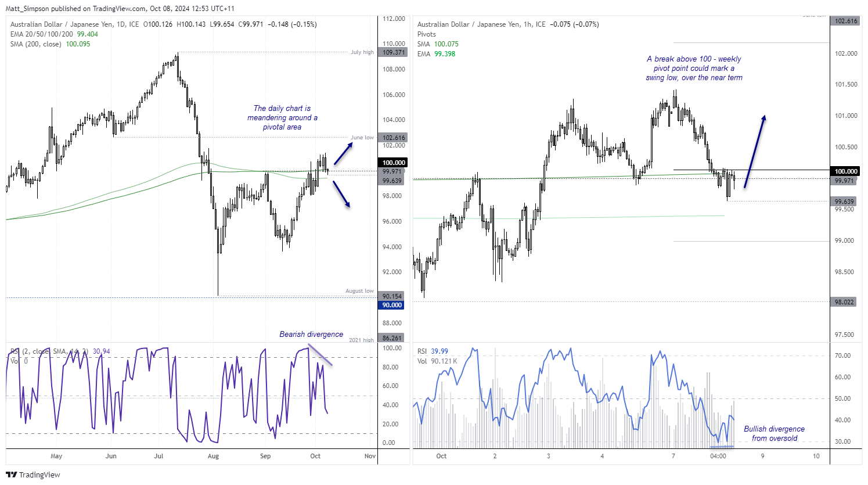This screenshot has height=485, width=868.
Task: Click the RSI (2, close) label showing 30.94
Action: click(60, 351)
